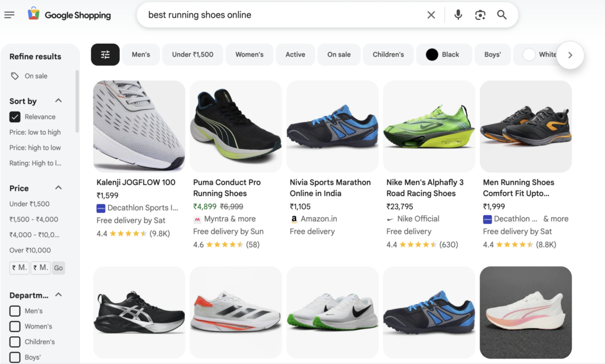Click the Go button for price range
The width and height of the screenshot is (605, 364).
coord(58,268)
